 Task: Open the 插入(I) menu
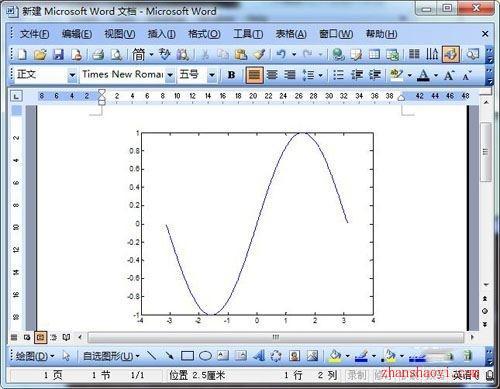[161, 34]
